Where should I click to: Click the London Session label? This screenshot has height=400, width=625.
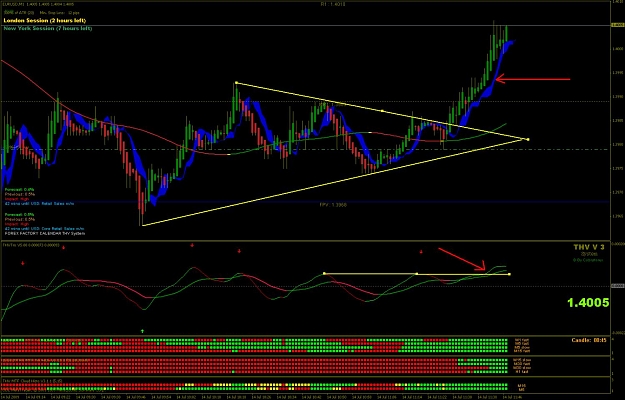tap(44, 20)
